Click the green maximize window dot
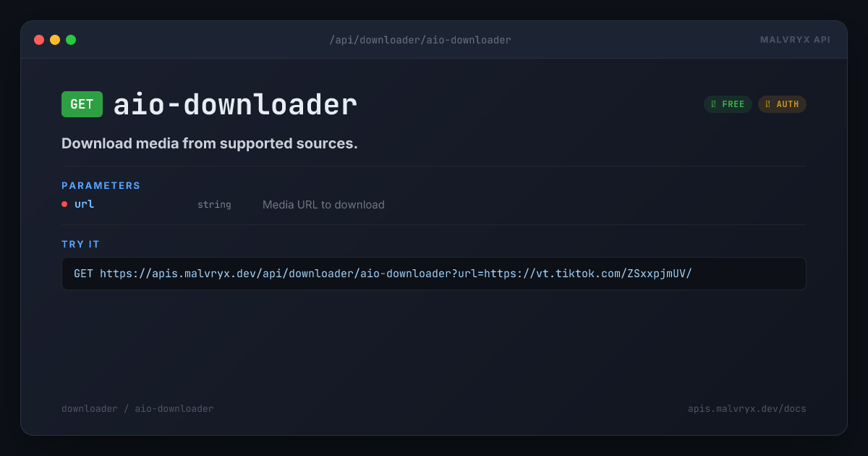 pos(71,40)
